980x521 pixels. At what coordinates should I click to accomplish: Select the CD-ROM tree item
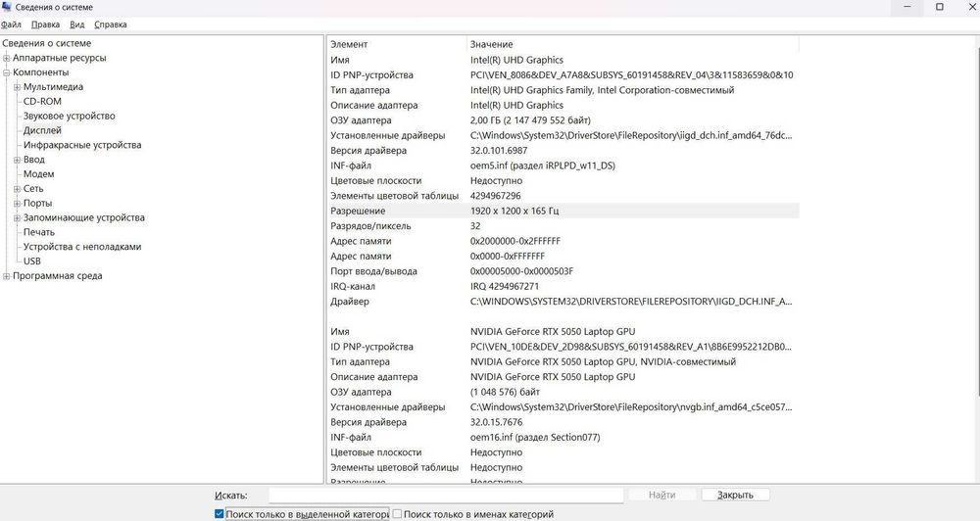[42, 101]
